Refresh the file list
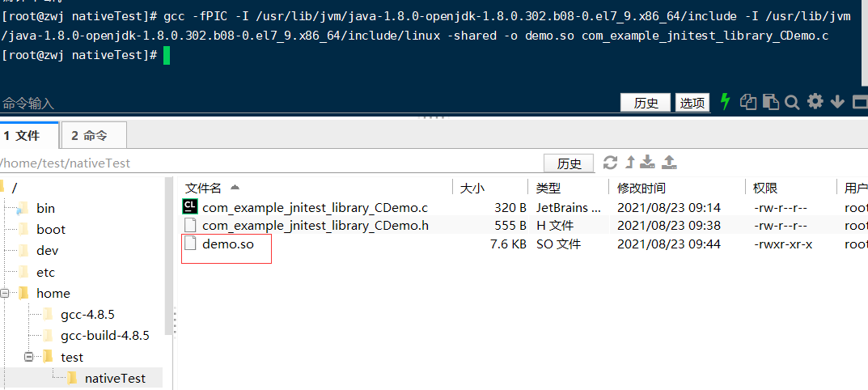 click(610, 163)
